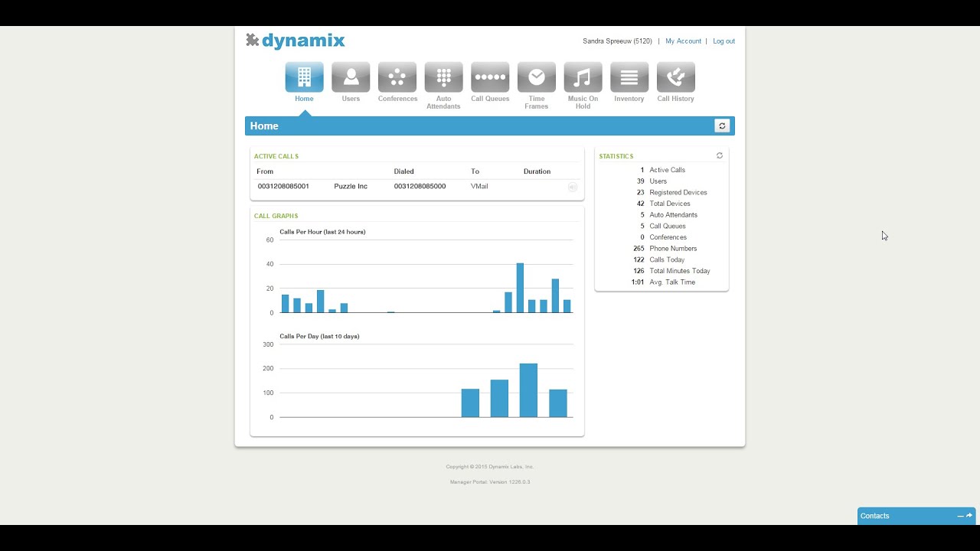This screenshot has width=980, height=551.
Task: Click the ACTIVE CALLS heading
Action: pyautogui.click(x=276, y=156)
